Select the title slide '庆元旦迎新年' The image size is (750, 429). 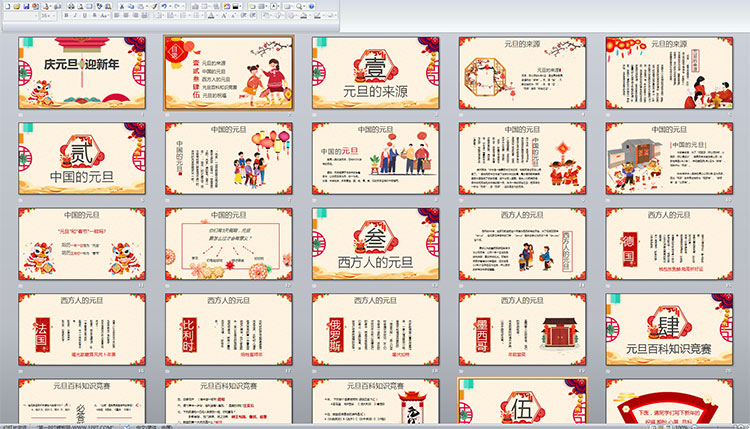[82, 73]
